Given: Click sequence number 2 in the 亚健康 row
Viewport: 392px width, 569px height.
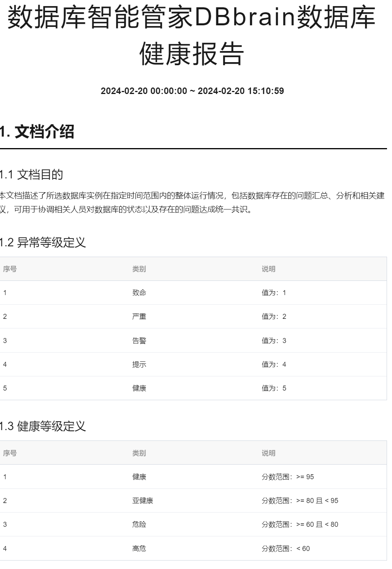Looking at the screenshot, I should 5,501.
